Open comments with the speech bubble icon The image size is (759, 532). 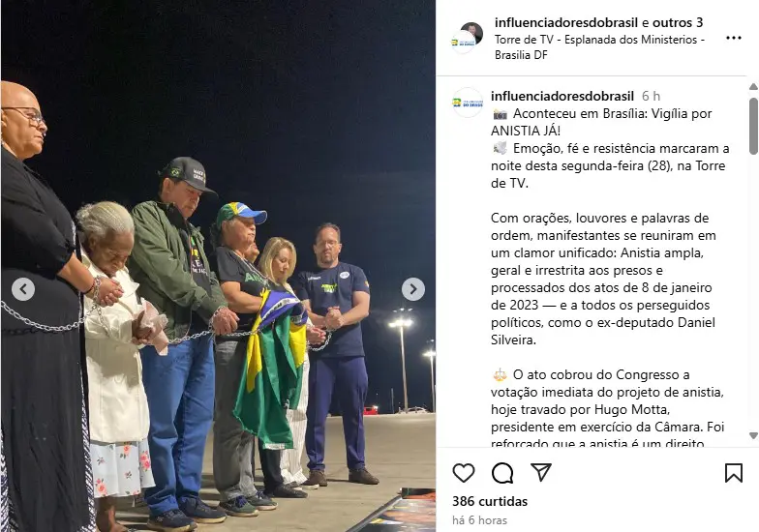click(501, 472)
